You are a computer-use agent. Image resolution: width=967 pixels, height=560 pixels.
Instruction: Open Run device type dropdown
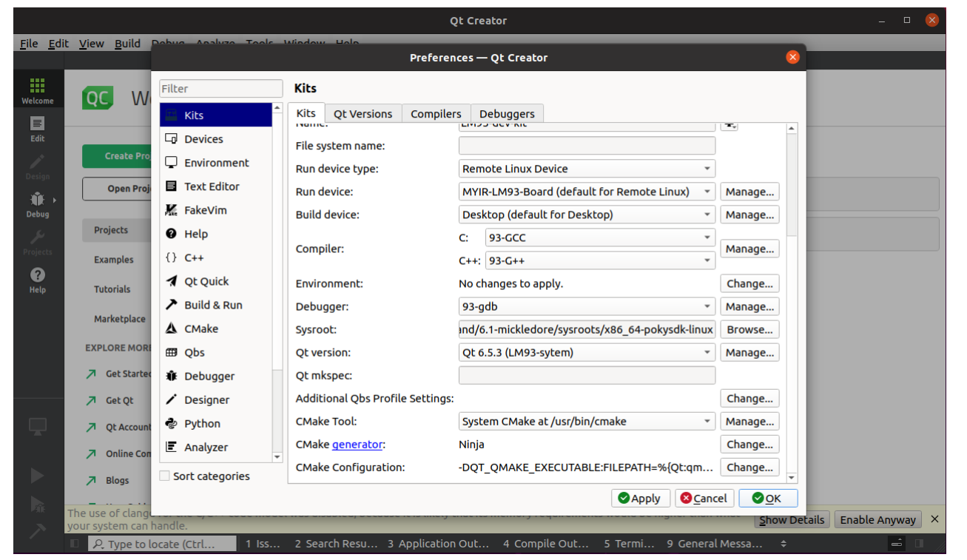(x=587, y=169)
